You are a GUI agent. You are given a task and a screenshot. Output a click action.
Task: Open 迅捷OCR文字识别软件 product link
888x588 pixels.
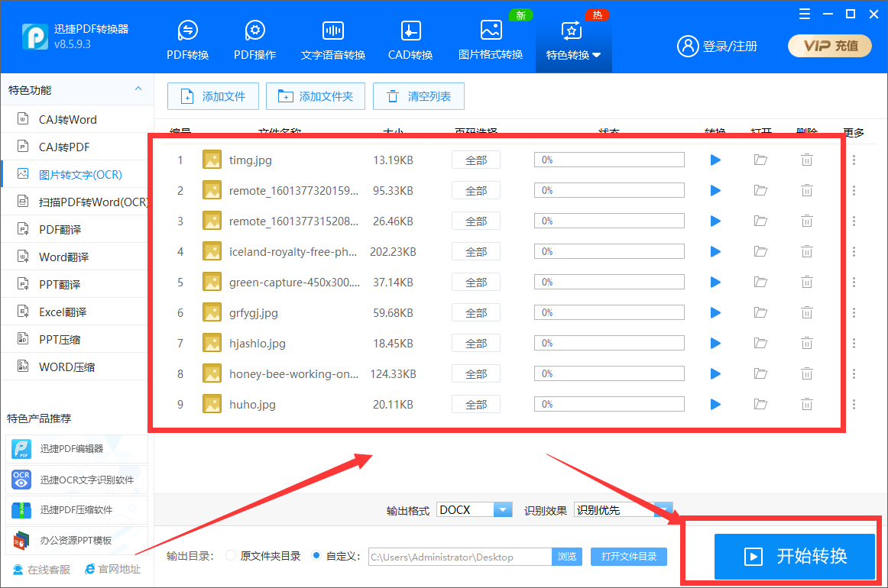pyautogui.click(x=77, y=480)
